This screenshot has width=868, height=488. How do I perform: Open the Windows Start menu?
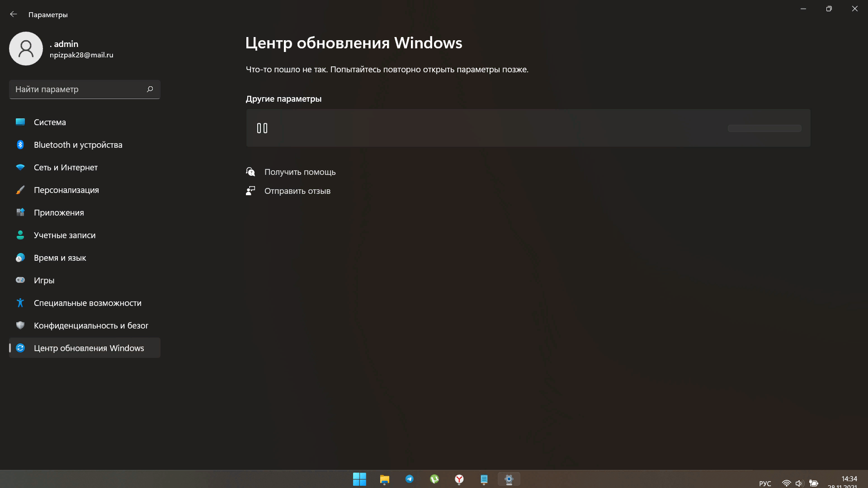(x=359, y=479)
